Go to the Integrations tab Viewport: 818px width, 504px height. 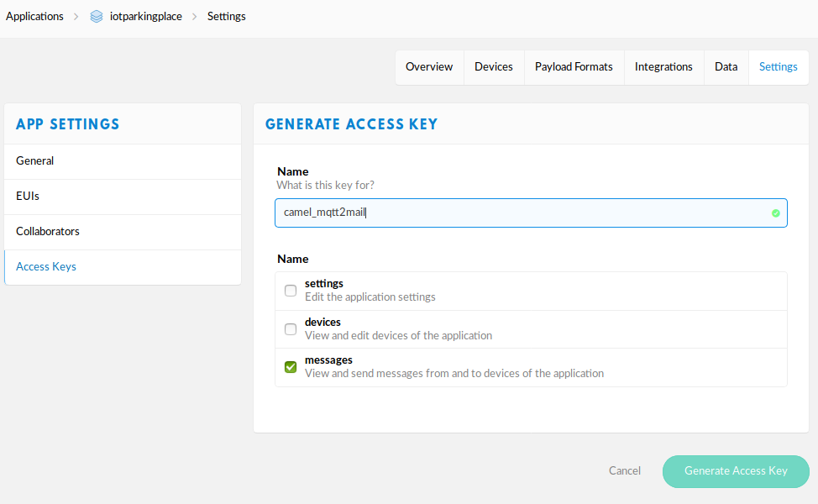click(x=663, y=67)
